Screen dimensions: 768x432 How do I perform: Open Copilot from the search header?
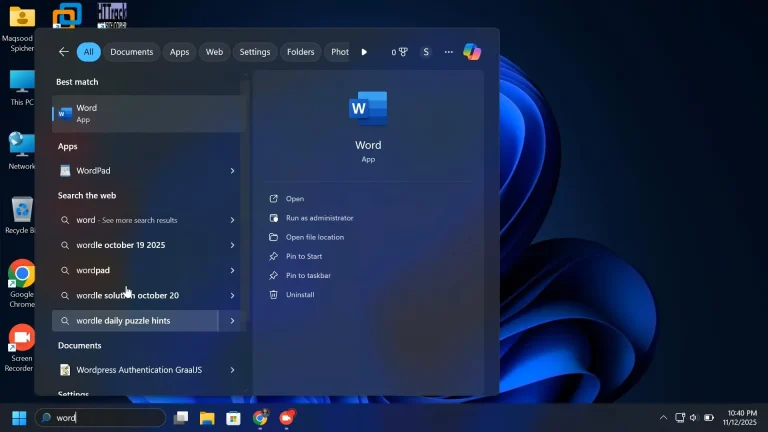472,52
